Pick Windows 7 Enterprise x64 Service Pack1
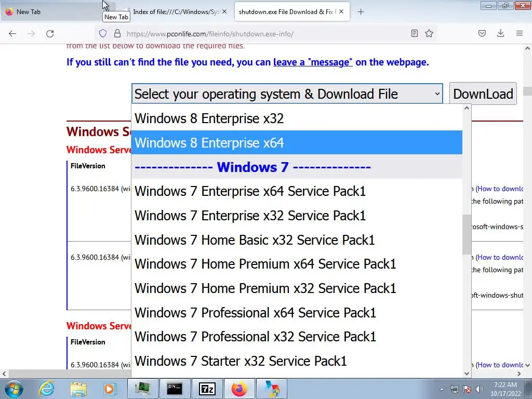Screen dimensions: 532x399 (297, 191)
